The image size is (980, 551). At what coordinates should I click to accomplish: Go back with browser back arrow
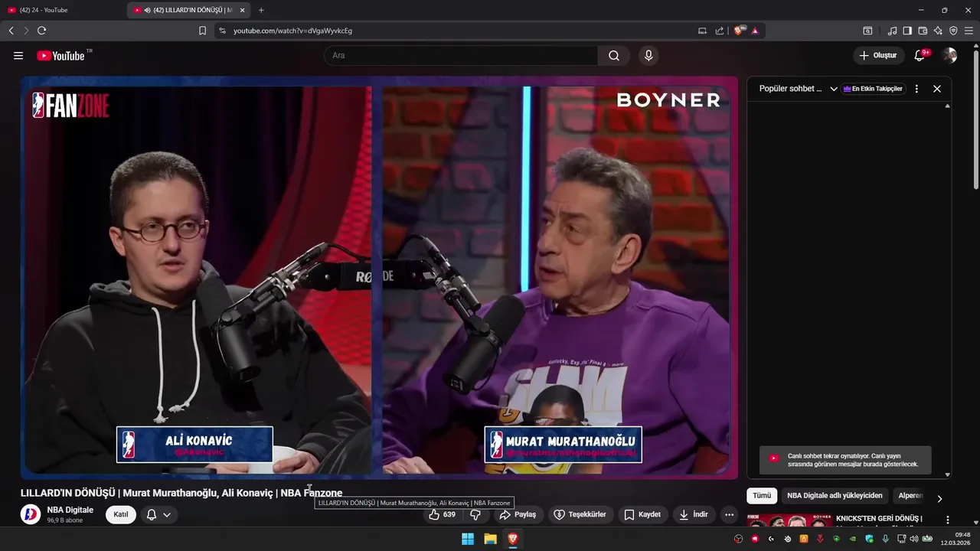point(11,31)
